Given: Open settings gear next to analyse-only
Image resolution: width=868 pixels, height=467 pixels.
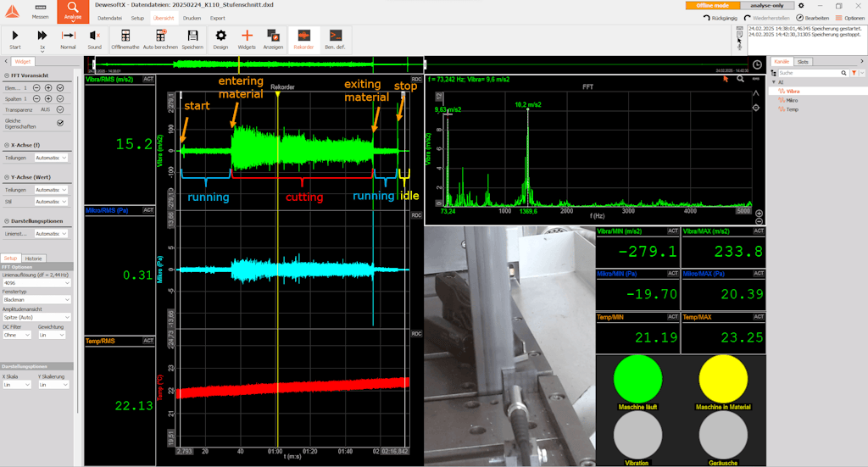Looking at the screenshot, I should coord(801,6).
